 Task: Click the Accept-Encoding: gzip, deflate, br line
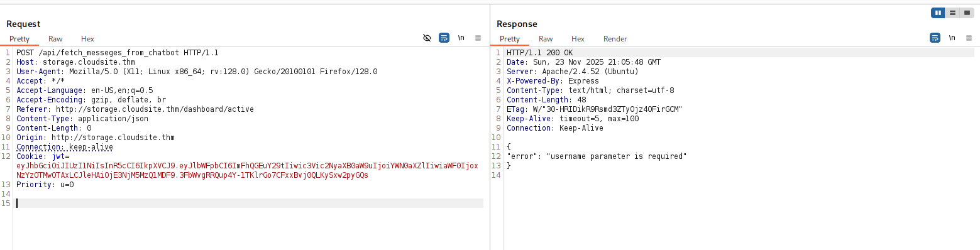tap(91, 100)
